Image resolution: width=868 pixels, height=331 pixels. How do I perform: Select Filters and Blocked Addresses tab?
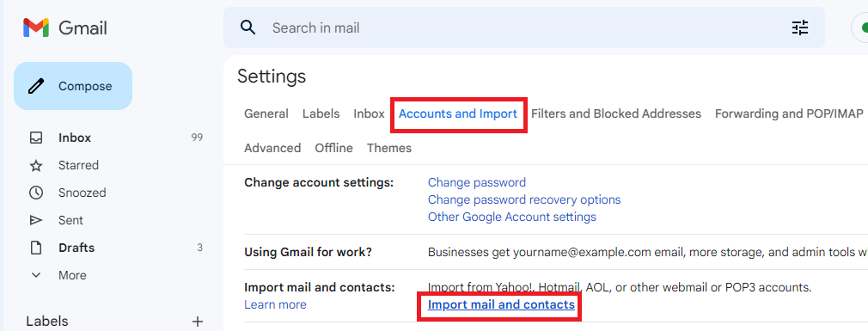tap(616, 113)
